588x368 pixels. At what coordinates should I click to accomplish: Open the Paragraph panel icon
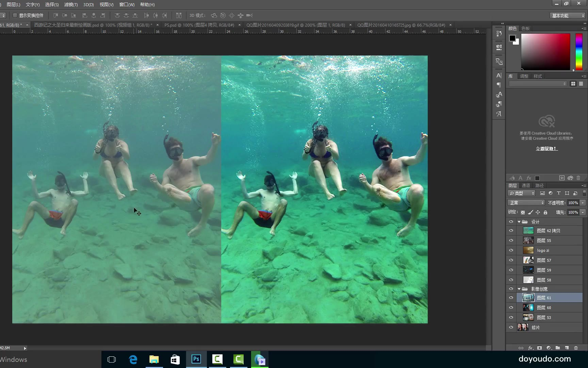(x=499, y=85)
